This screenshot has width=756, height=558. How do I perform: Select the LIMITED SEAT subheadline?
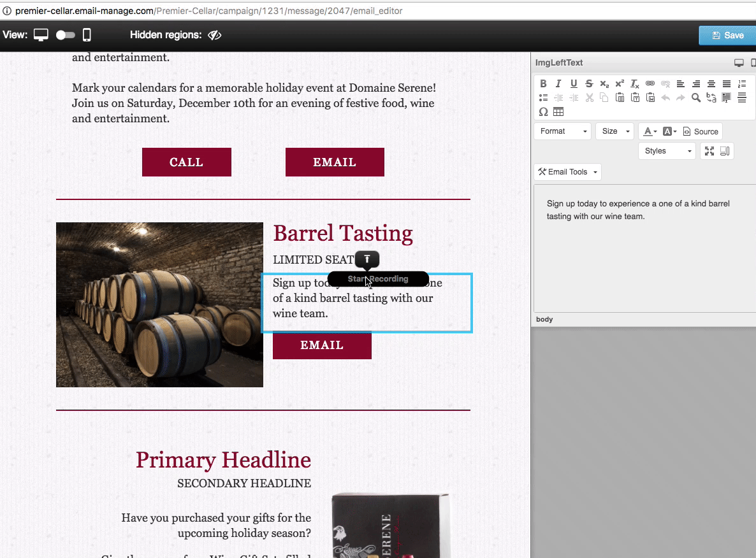coord(314,260)
